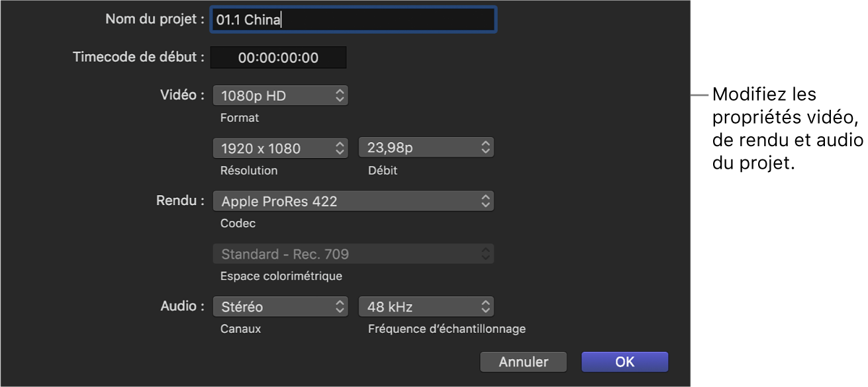Viewport: 868px width, 387px height.
Task: Click the chevron arrows beside Stéréo
Action: tap(340, 307)
